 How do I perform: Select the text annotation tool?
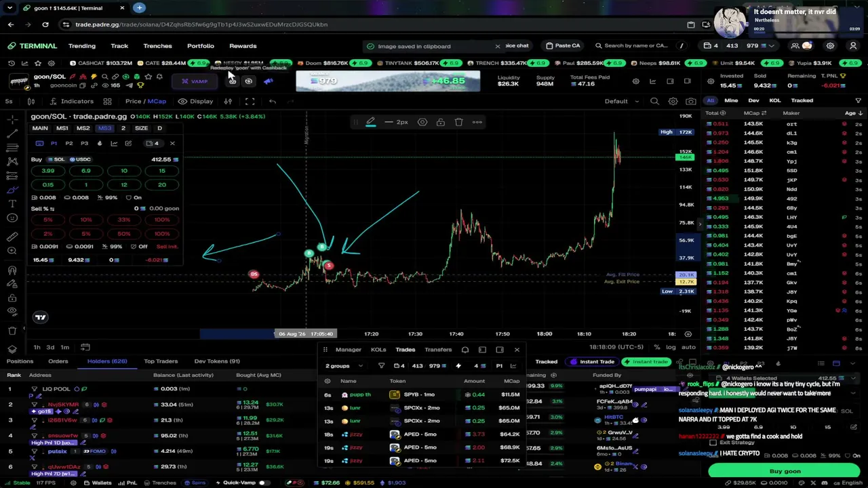tap(12, 203)
